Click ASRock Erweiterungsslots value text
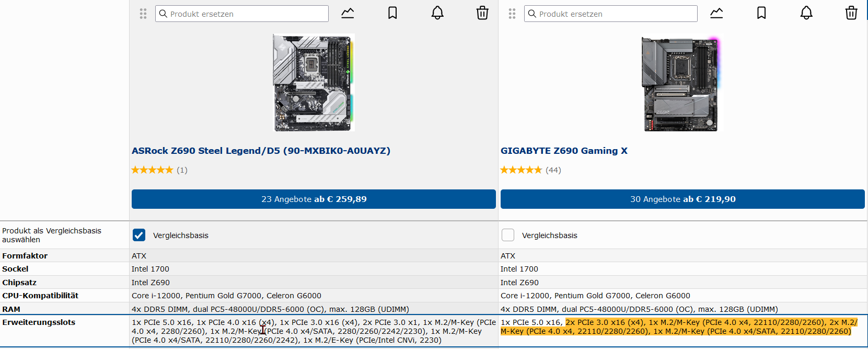The image size is (868, 349). pos(314,331)
